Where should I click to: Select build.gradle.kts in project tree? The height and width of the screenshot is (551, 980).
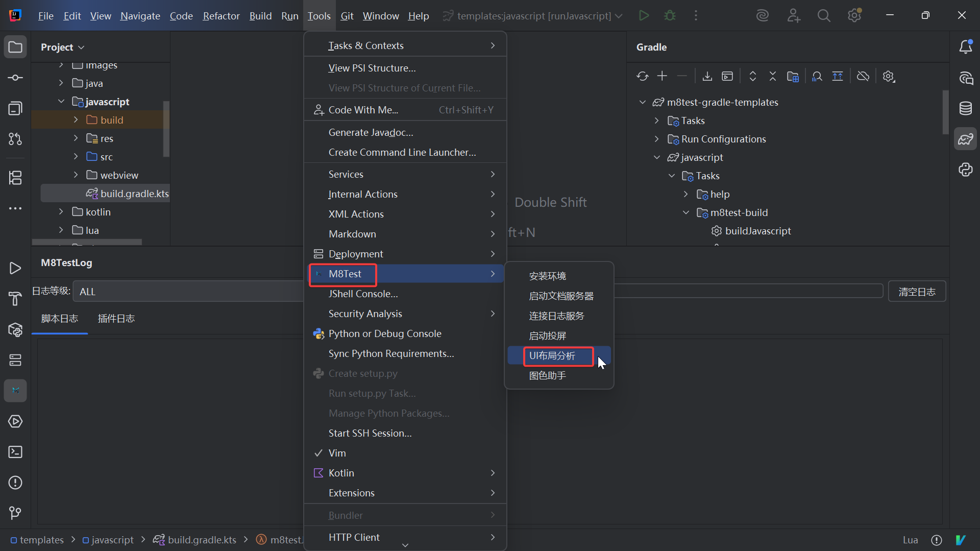(134, 194)
